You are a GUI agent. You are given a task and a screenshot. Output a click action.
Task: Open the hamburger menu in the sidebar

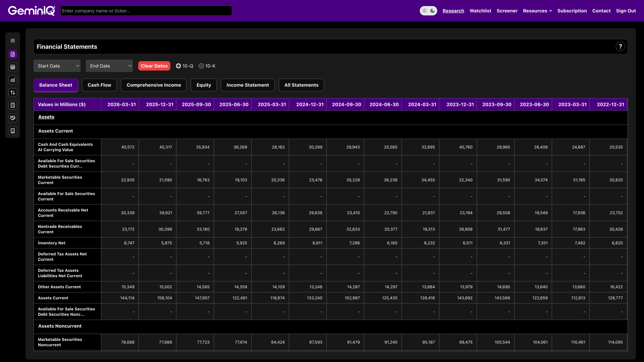13,41
